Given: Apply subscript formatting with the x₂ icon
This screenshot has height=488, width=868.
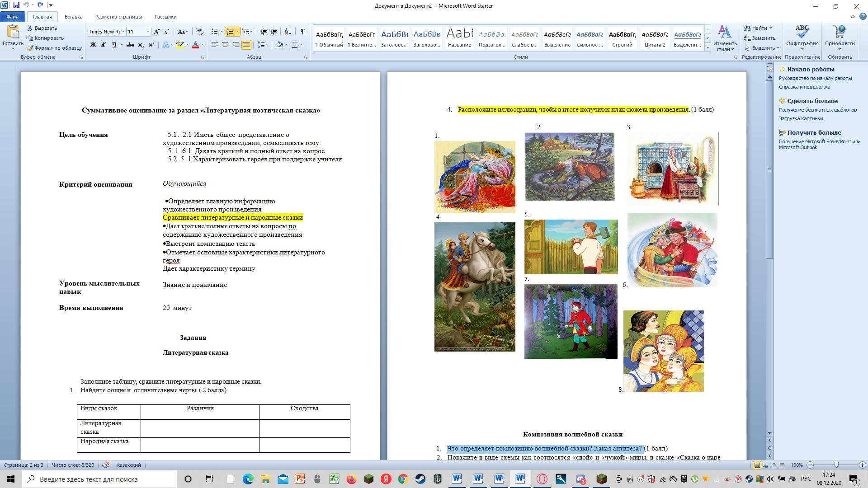Looking at the screenshot, I should point(141,45).
